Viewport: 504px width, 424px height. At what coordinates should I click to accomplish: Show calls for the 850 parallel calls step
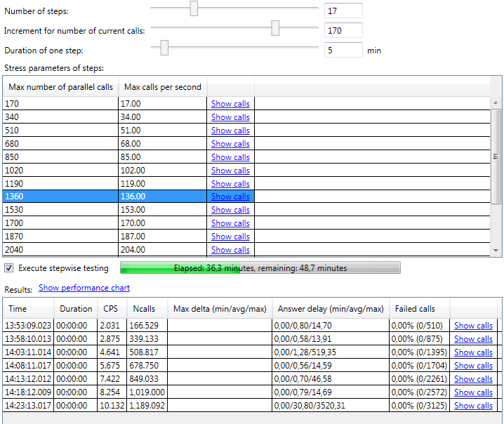click(230, 157)
